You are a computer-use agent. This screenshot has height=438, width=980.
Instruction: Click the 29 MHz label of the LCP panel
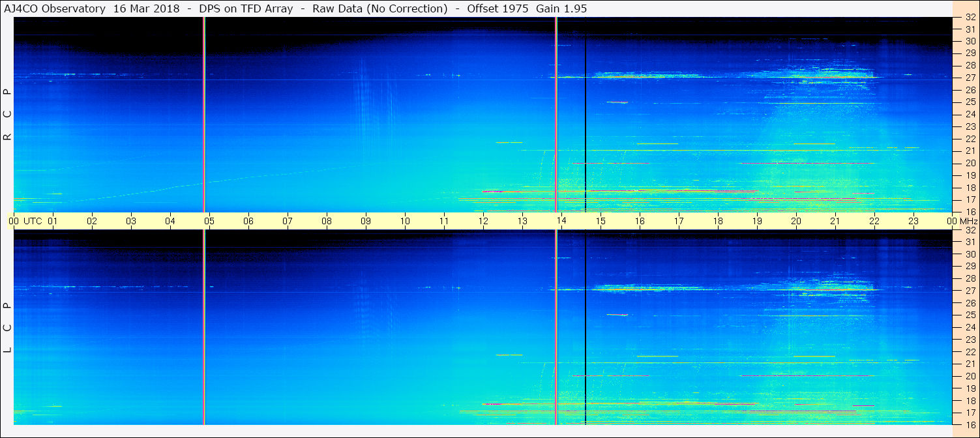970,267
